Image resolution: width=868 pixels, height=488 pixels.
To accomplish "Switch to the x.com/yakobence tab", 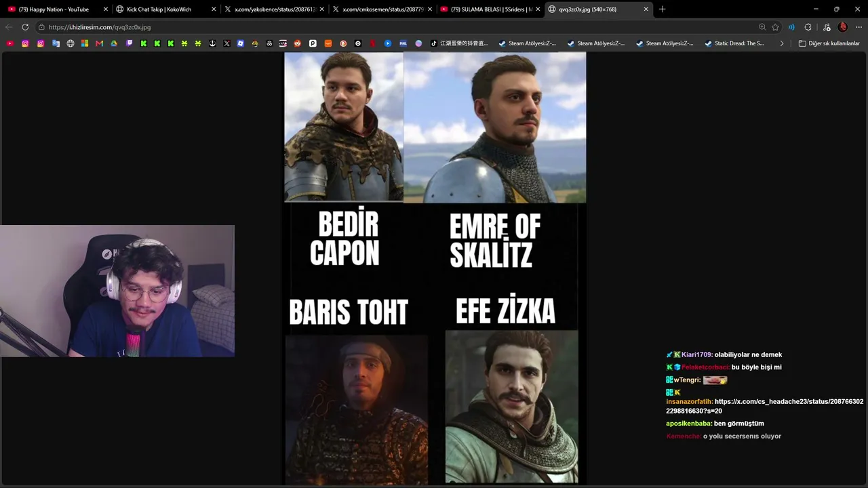I will (274, 9).
